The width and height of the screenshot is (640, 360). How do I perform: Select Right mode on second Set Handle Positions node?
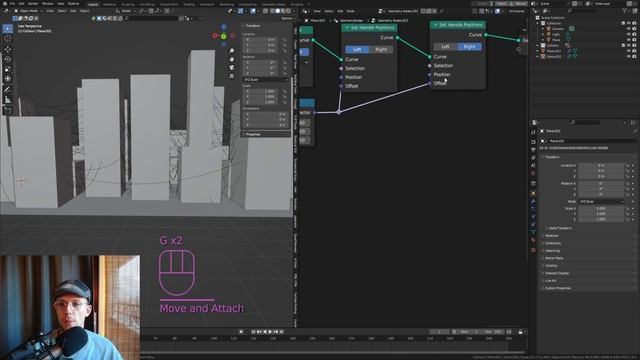[469, 47]
